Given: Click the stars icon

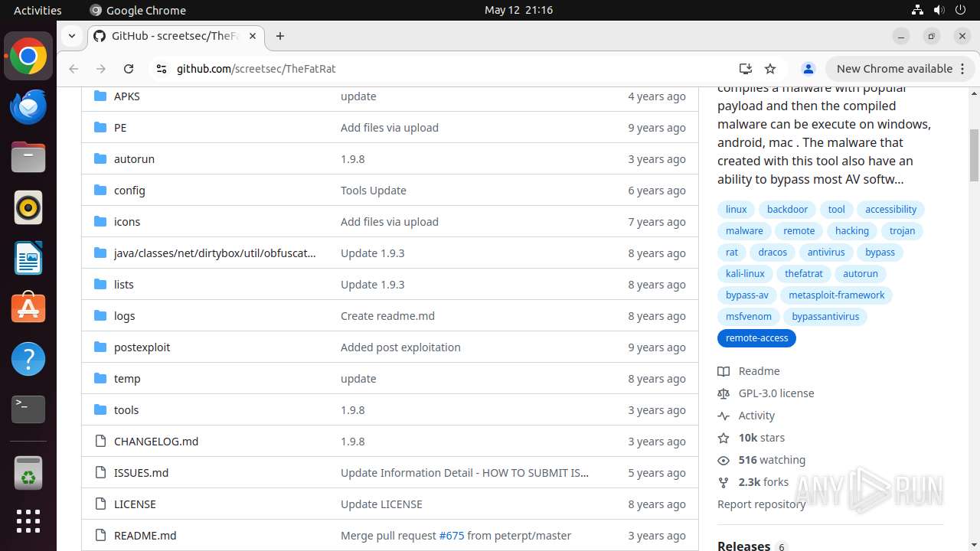Looking at the screenshot, I should [724, 438].
